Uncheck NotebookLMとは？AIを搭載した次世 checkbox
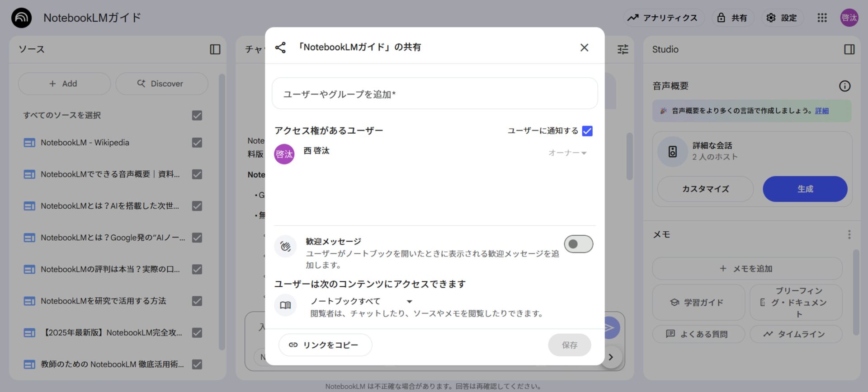The width and height of the screenshot is (868, 392). (x=197, y=206)
